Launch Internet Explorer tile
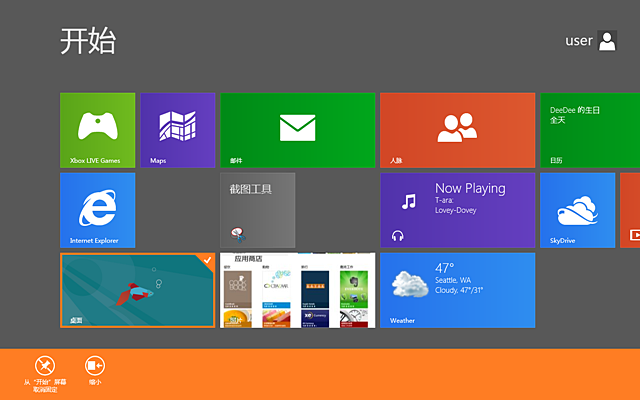 [x=98, y=210]
